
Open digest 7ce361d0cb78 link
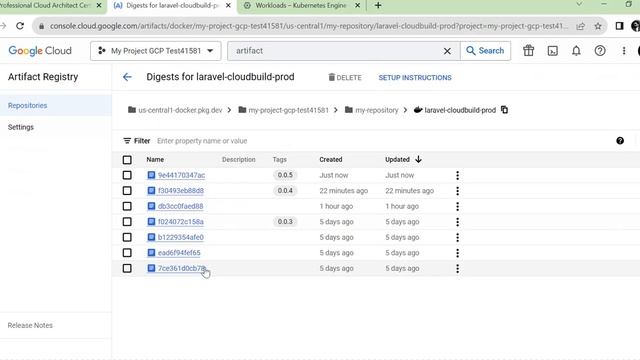coord(182,268)
